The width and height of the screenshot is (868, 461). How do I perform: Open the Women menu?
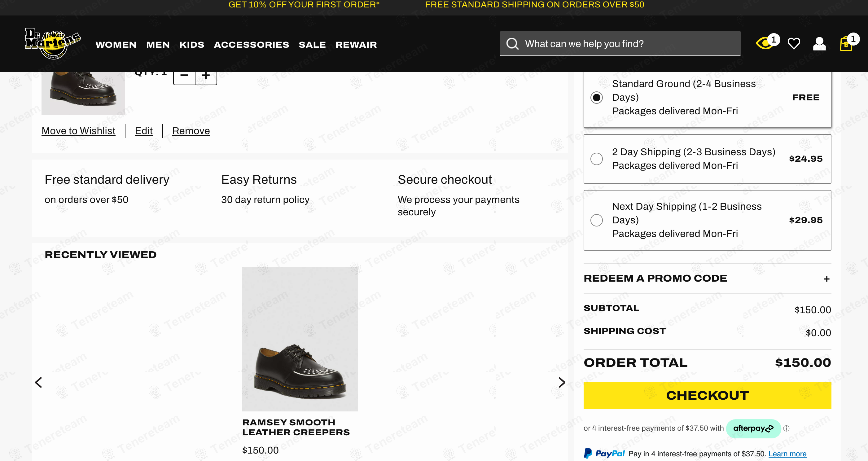116,45
